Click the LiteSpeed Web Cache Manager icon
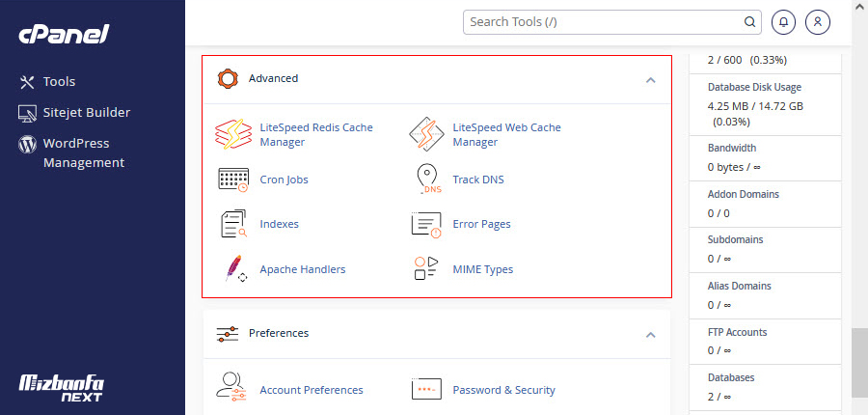This screenshot has height=415, width=868. pos(426,134)
